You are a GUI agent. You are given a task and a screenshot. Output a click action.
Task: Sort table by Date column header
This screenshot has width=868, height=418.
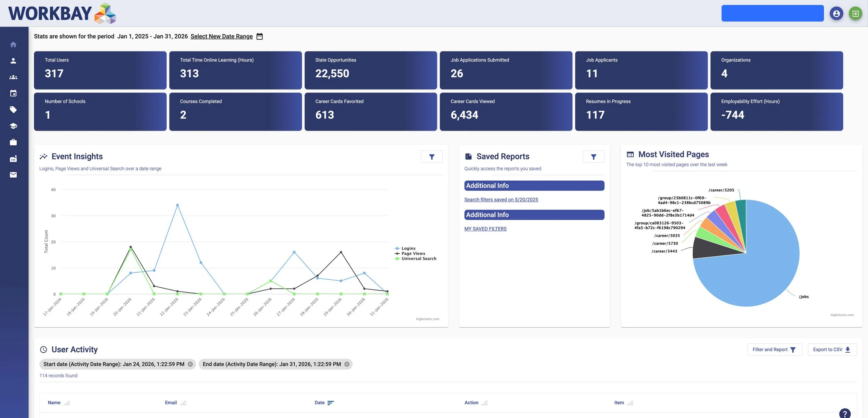tap(320, 403)
